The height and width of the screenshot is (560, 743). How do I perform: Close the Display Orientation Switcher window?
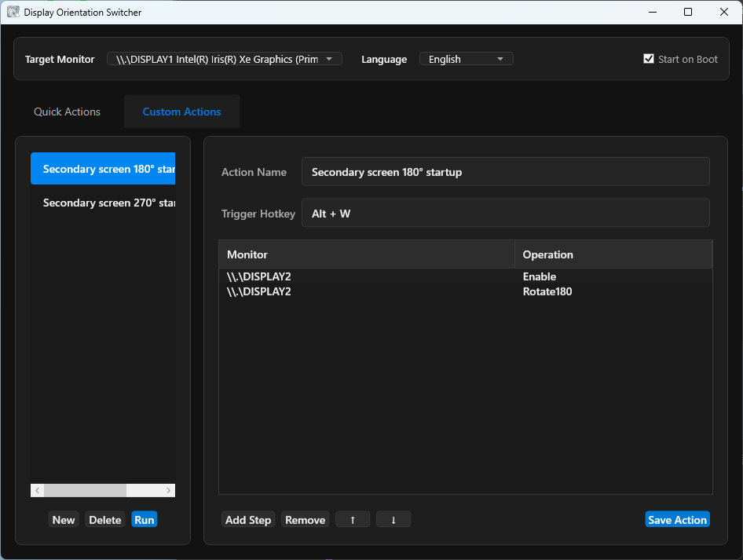tap(724, 12)
